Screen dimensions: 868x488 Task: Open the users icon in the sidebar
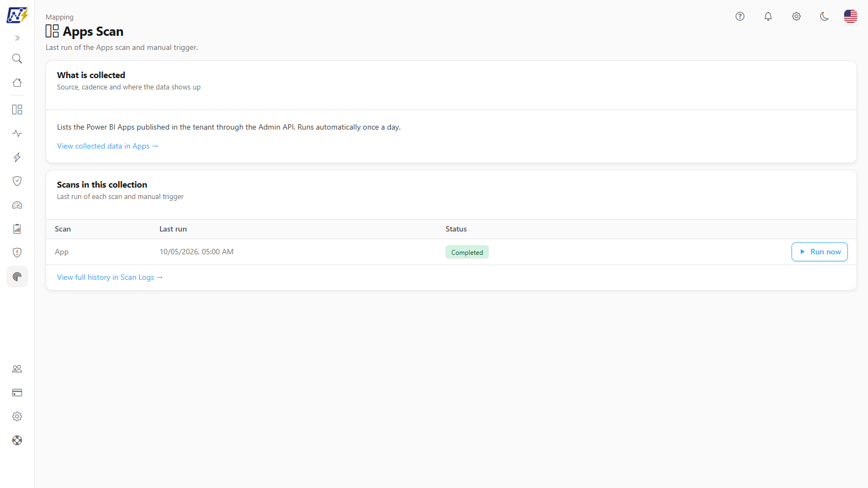click(17, 369)
